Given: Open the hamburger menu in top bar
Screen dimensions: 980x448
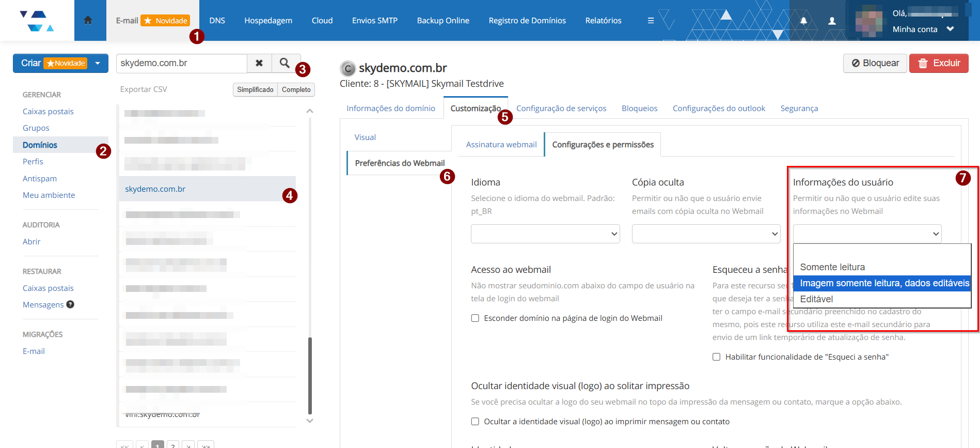Looking at the screenshot, I should (x=651, y=21).
